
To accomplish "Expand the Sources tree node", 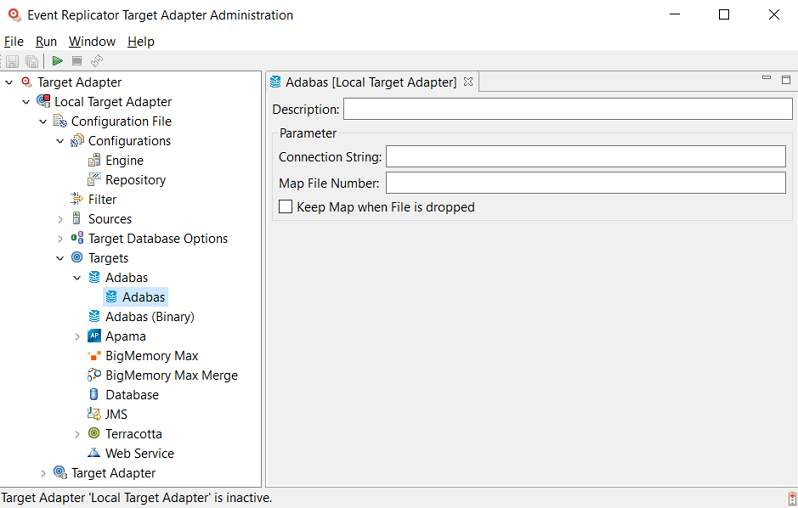I will [60, 219].
